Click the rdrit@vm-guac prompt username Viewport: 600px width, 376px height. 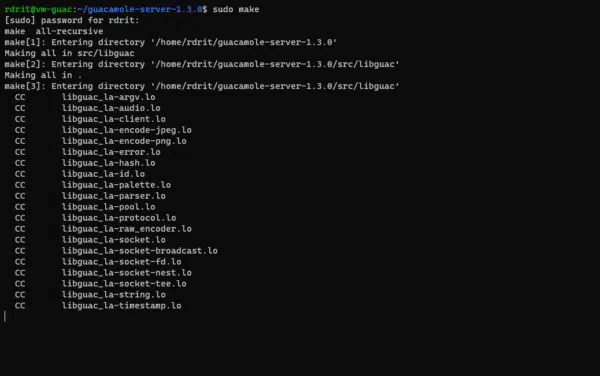pos(38,9)
